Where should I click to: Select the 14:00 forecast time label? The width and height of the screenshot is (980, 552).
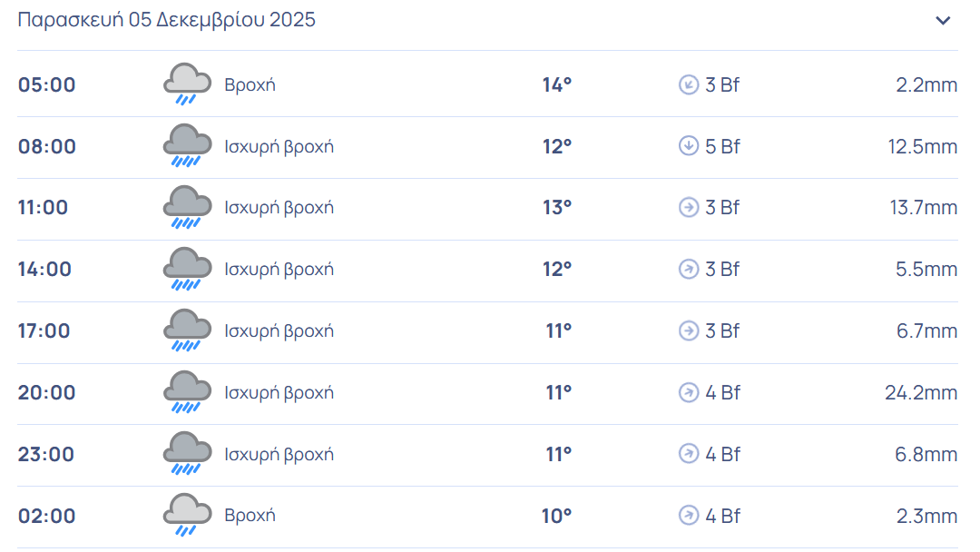pyautogui.click(x=45, y=270)
